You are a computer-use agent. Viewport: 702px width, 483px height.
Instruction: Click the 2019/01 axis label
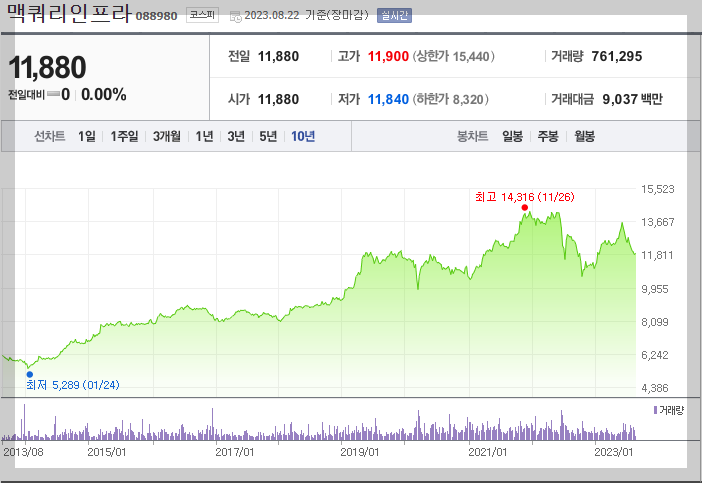[360, 452]
